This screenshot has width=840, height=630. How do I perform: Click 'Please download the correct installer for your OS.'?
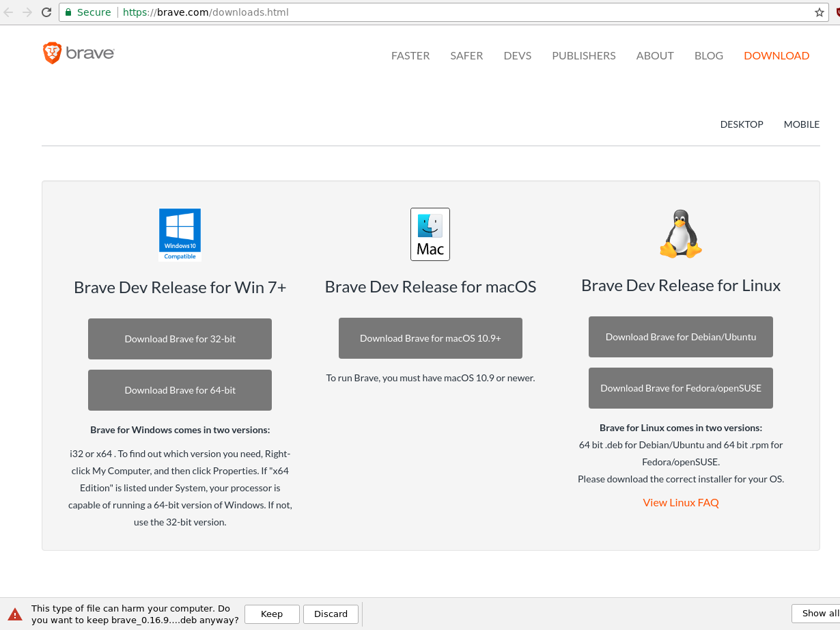[681, 480]
